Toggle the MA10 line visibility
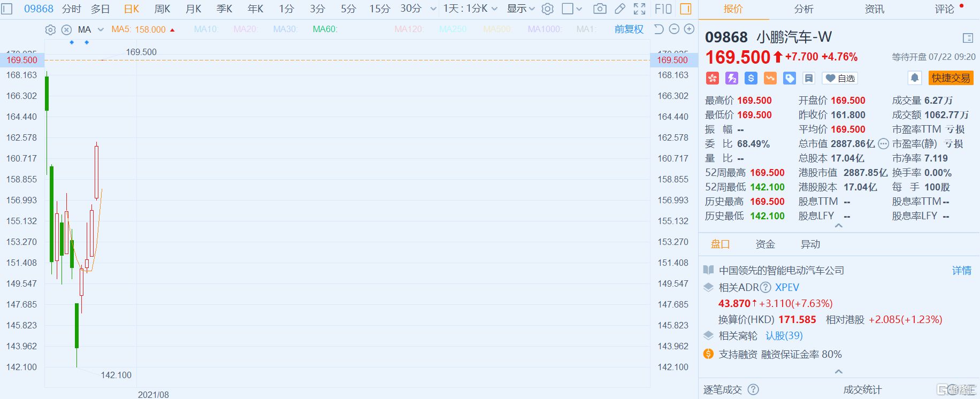 tap(206, 29)
